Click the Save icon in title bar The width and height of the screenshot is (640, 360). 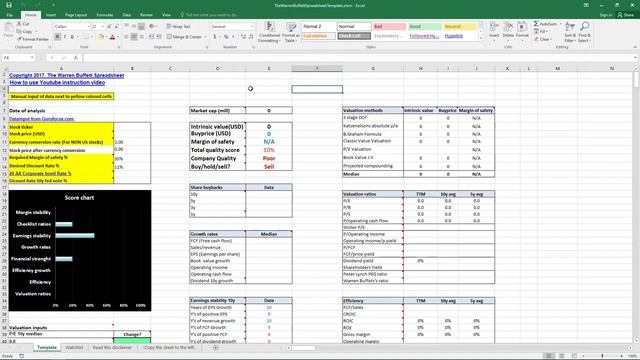pos(9,5)
